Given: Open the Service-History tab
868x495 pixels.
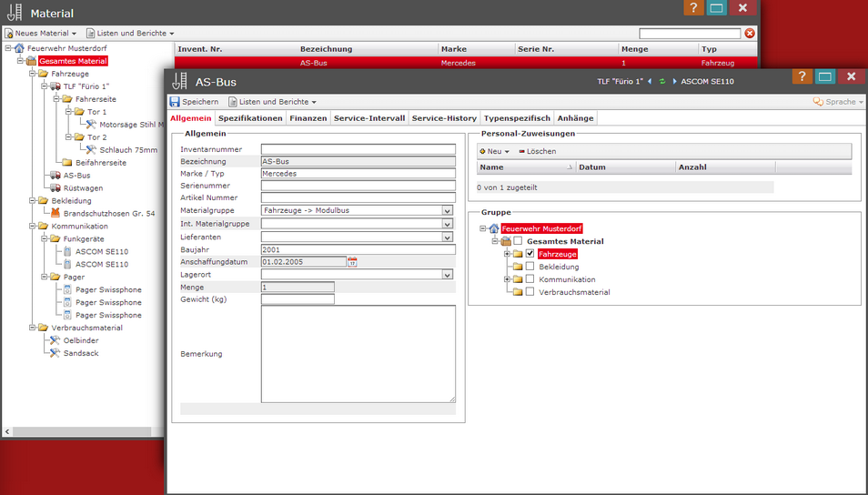Looking at the screenshot, I should click(x=444, y=118).
